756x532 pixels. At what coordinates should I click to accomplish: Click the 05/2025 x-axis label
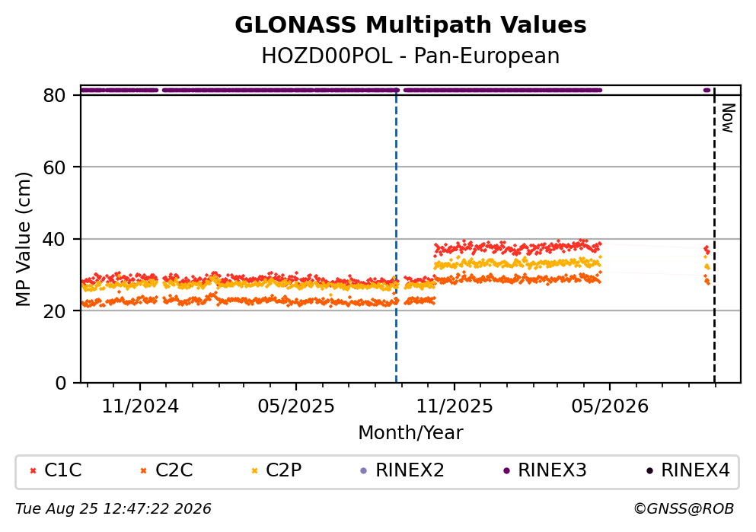(295, 406)
